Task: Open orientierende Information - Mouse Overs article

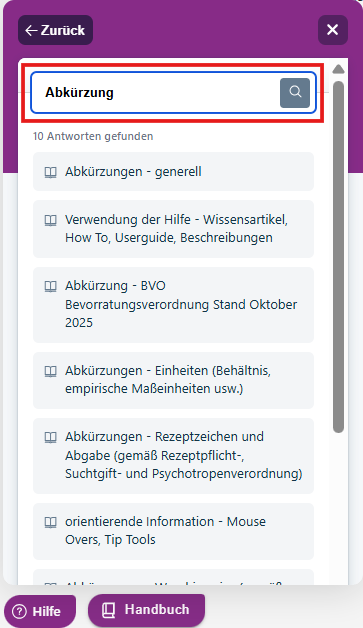Action: click(x=173, y=531)
